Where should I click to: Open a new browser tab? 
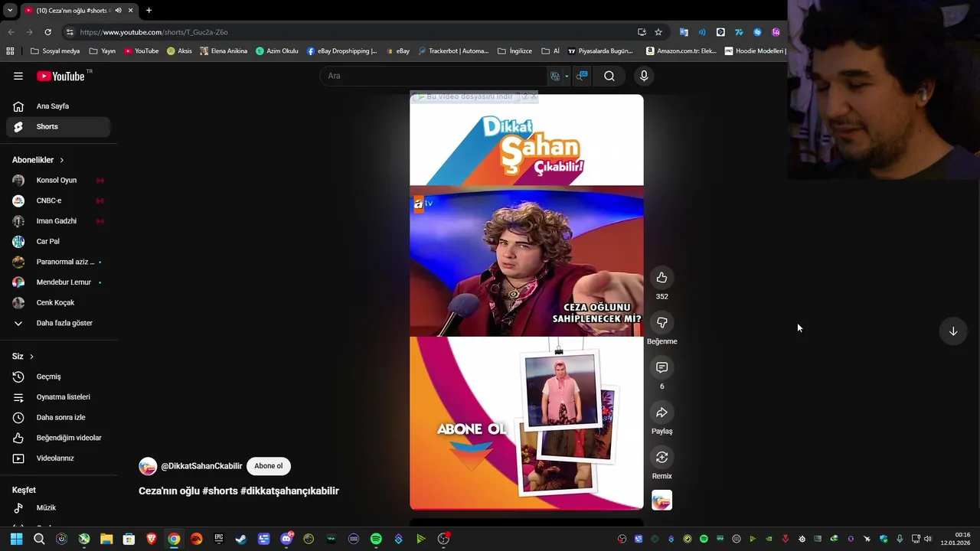[x=149, y=11]
